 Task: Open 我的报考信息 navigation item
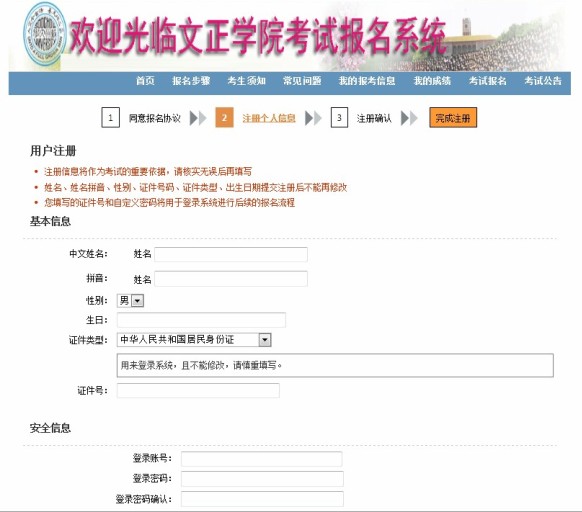367,81
